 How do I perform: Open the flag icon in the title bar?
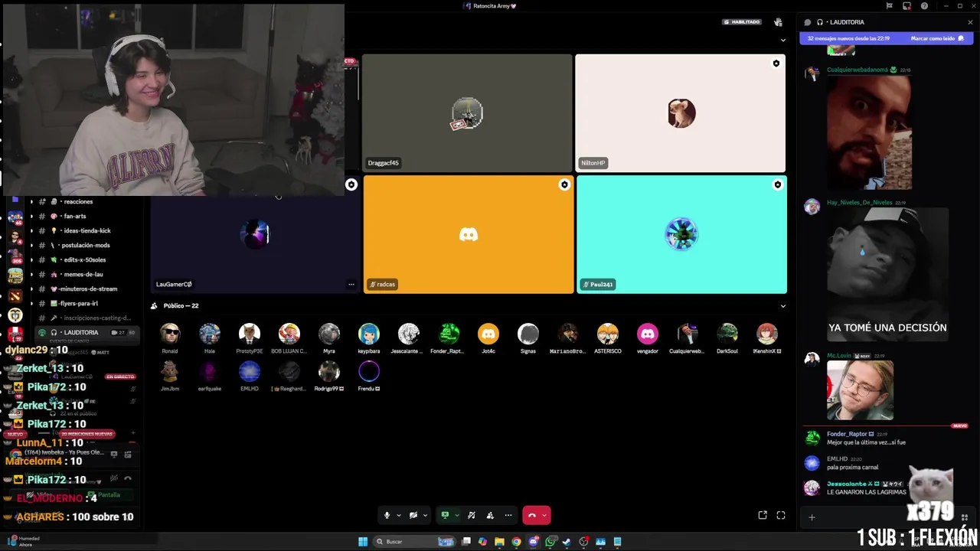[889, 6]
